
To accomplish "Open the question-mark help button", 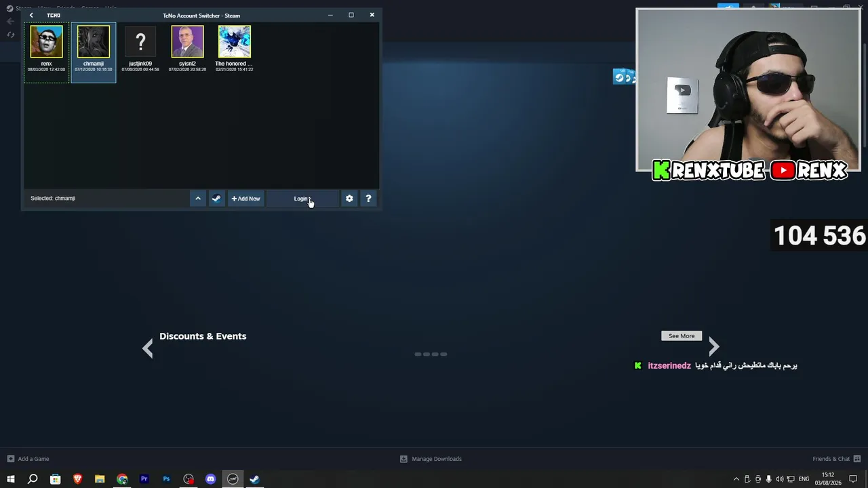I will point(368,199).
